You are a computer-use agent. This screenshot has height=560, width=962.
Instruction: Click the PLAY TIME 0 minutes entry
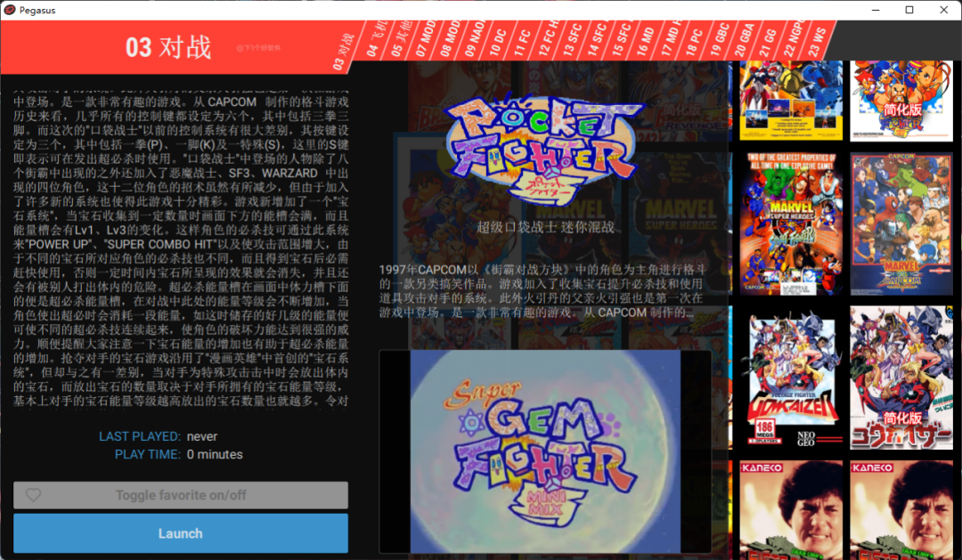pos(178,455)
